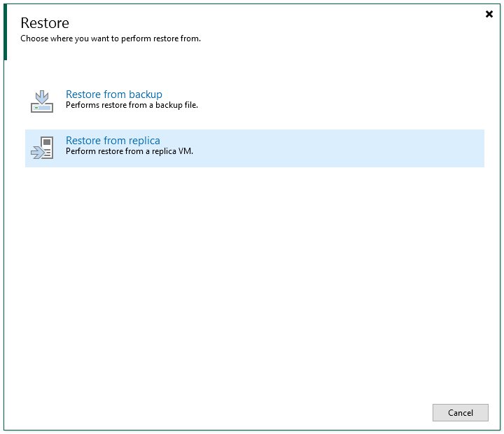
Task: Open the "Restore from backup" link
Action: (113, 94)
